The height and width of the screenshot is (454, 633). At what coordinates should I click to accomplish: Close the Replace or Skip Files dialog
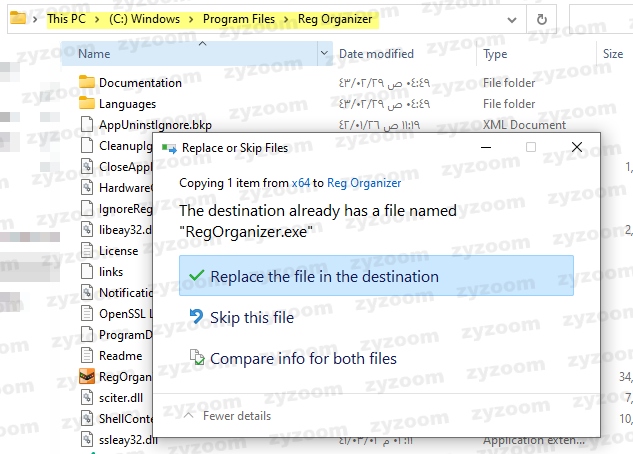click(x=577, y=147)
